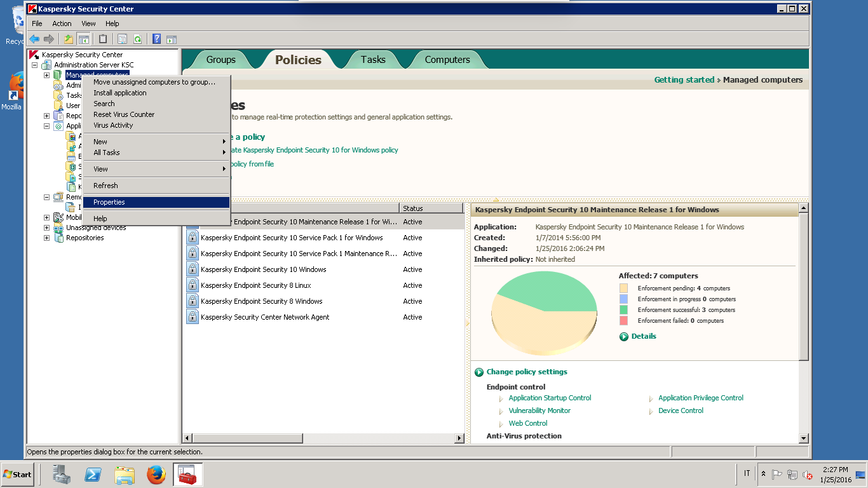Image resolution: width=868 pixels, height=488 pixels.
Task: Open File Explorer from the taskbar
Action: coord(125,474)
